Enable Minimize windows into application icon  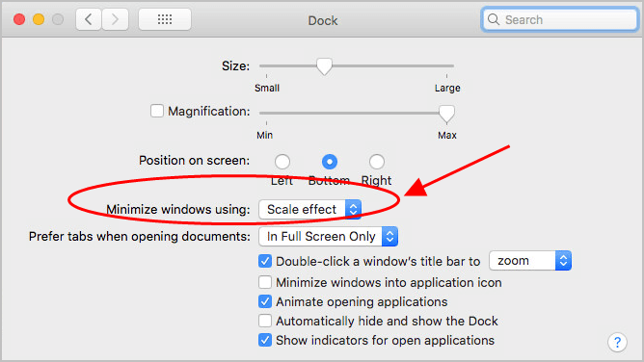tap(265, 282)
